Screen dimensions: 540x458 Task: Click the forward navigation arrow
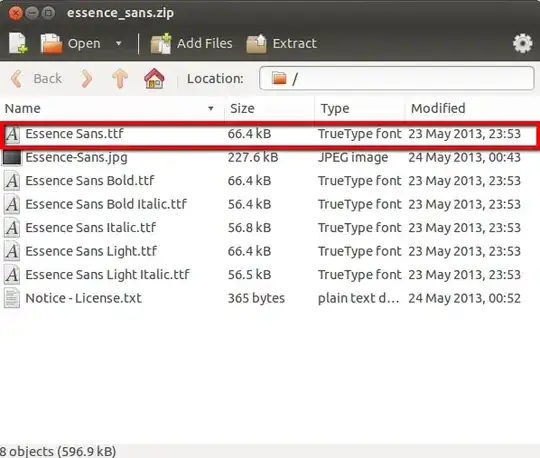[87, 79]
